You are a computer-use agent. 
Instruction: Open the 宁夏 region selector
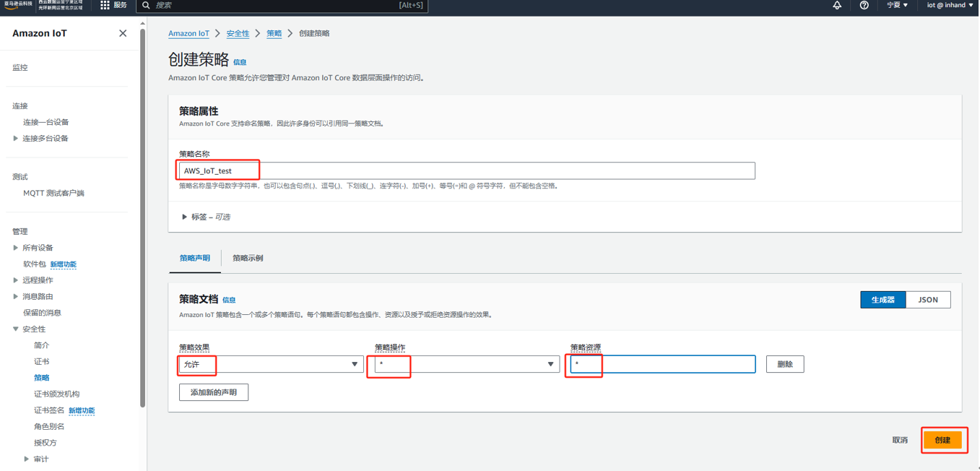click(x=898, y=6)
